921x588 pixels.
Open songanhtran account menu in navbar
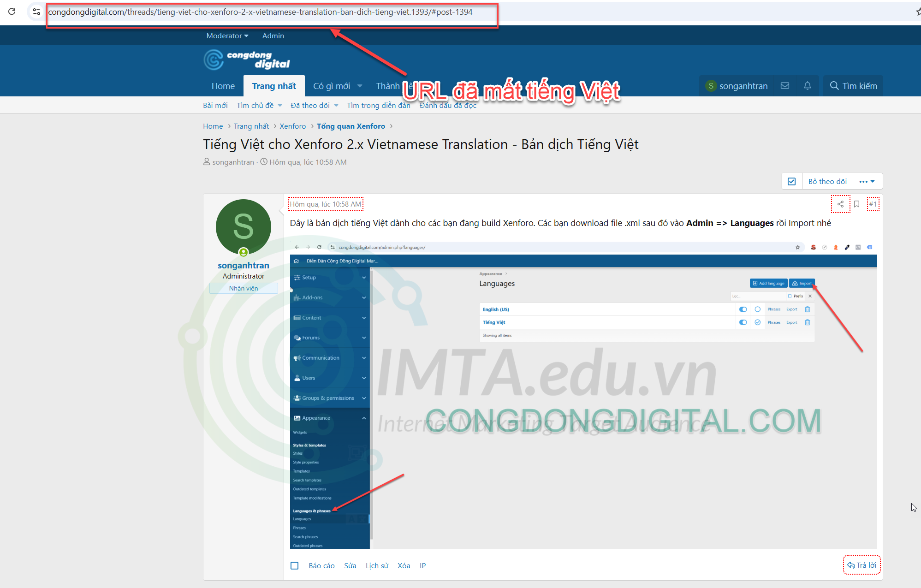[x=737, y=86]
